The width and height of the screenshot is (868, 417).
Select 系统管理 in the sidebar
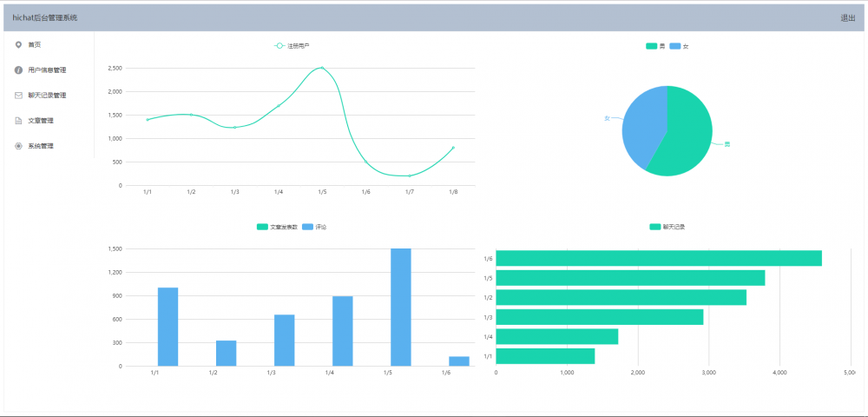coord(41,146)
